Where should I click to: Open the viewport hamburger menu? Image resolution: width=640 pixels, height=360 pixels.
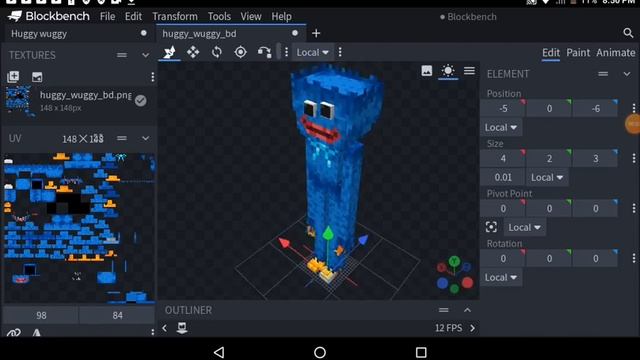tap(469, 71)
